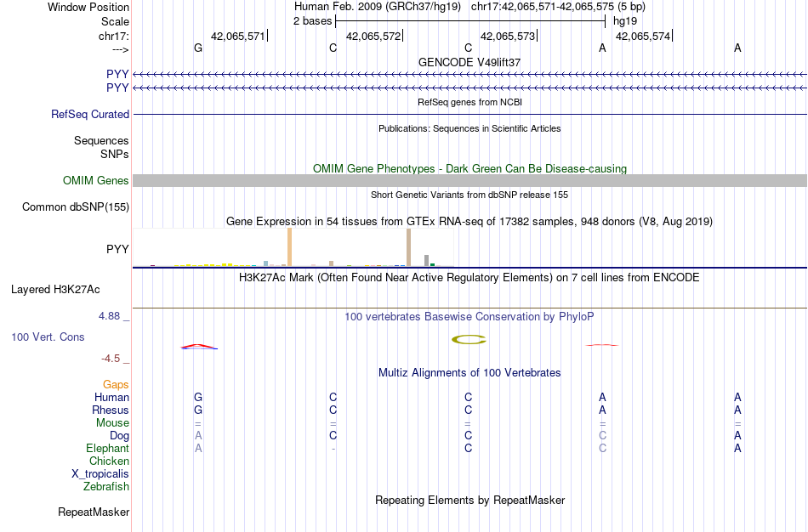Click the ---> base direction arrow label
Screen dimensions: 808x532
click(x=120, y=49)
